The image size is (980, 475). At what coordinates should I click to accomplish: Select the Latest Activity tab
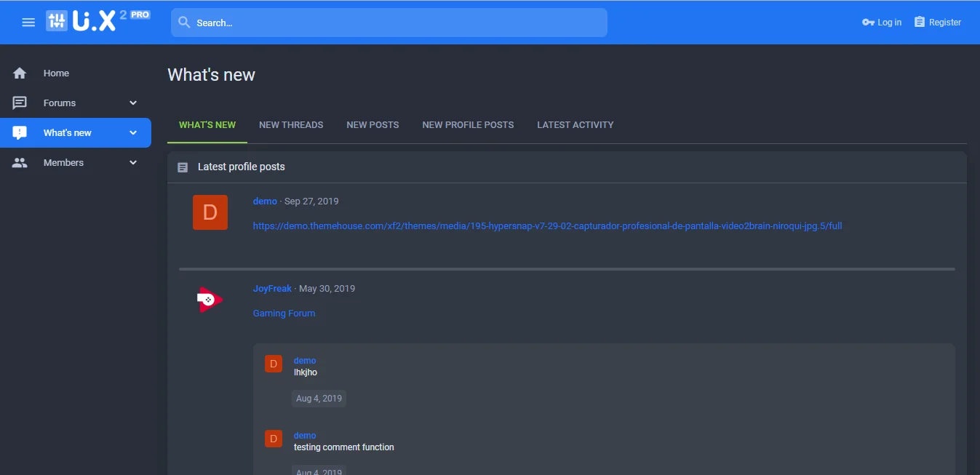click(x=575, y=125)
